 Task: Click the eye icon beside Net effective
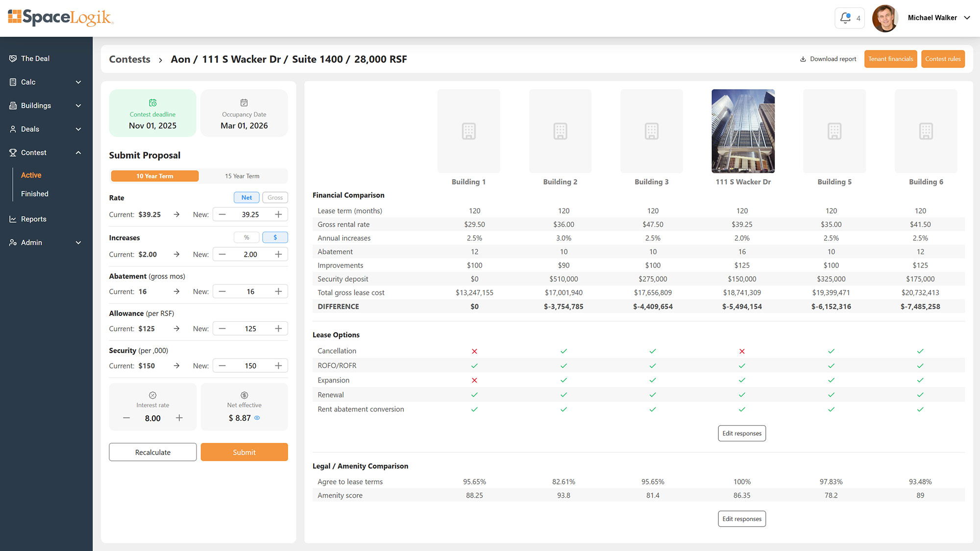257,418
